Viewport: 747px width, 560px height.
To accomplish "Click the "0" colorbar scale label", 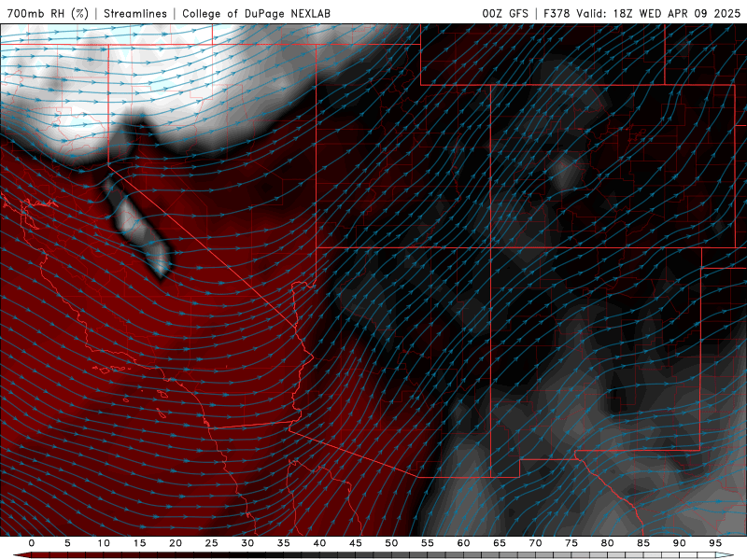I will tap(32, 543).
